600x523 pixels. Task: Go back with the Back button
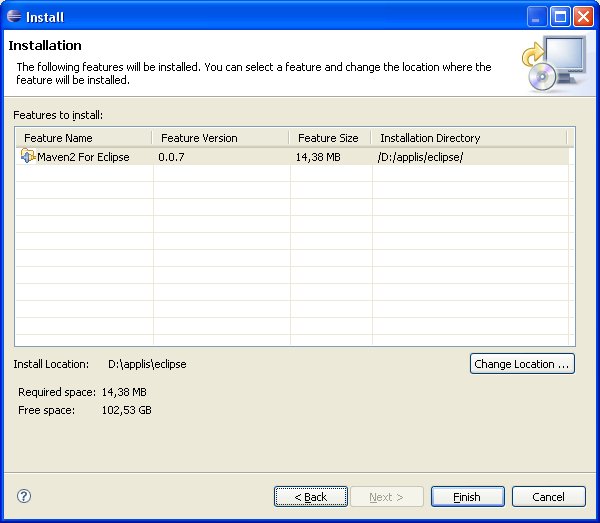tap(311, 497)
